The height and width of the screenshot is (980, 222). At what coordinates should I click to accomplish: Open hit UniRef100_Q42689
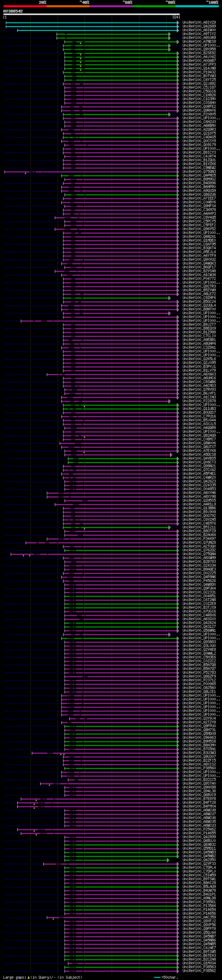point(199,26)
